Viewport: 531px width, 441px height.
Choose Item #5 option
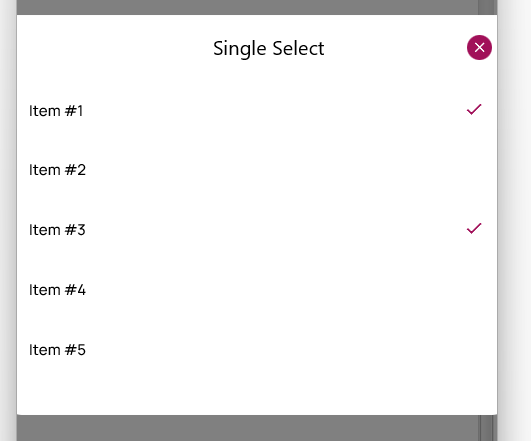click(x=57, y=350)
